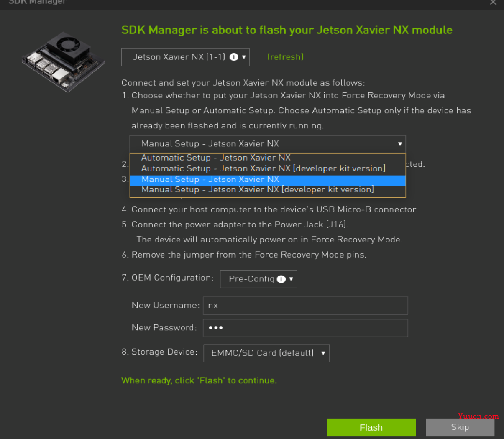Screen dimensions: 504x439
Task: Open the EMMC/SD Card storage device dropdown
Action: point(266,353)
